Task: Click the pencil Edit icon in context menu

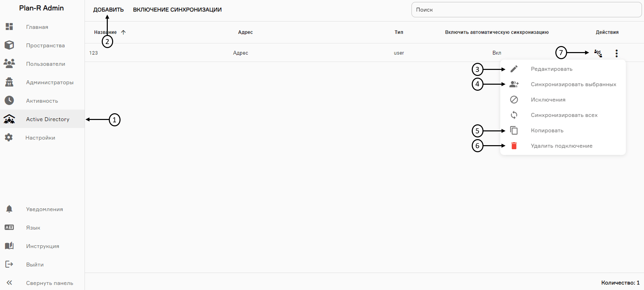Action: click(514, 69)
